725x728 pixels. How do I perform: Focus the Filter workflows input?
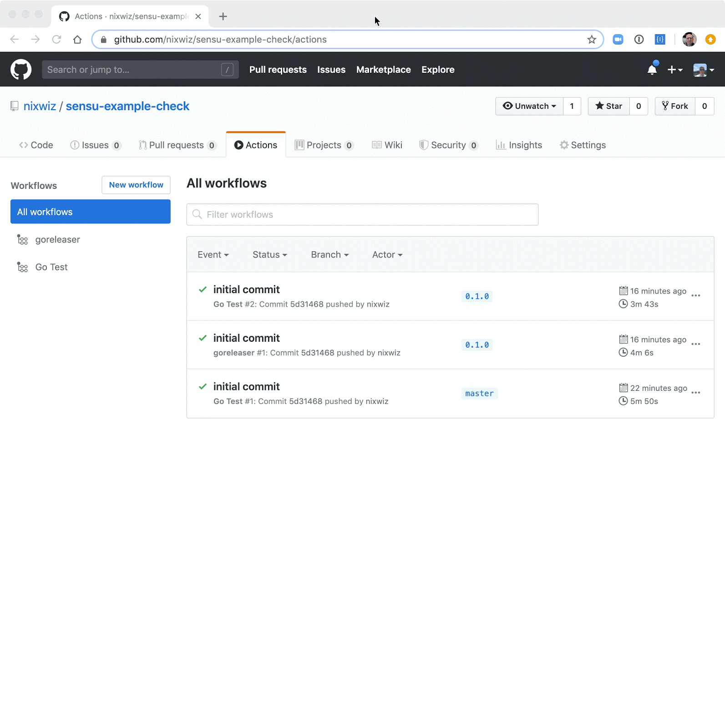(362, 214)
